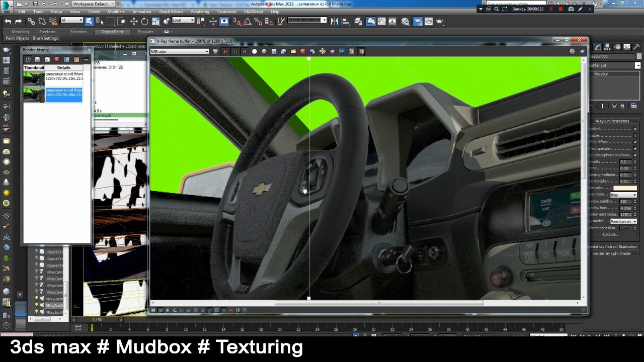Select the Bind to Space Warp tool
Screen dimensions: 644x362
(x=53, y=21)
